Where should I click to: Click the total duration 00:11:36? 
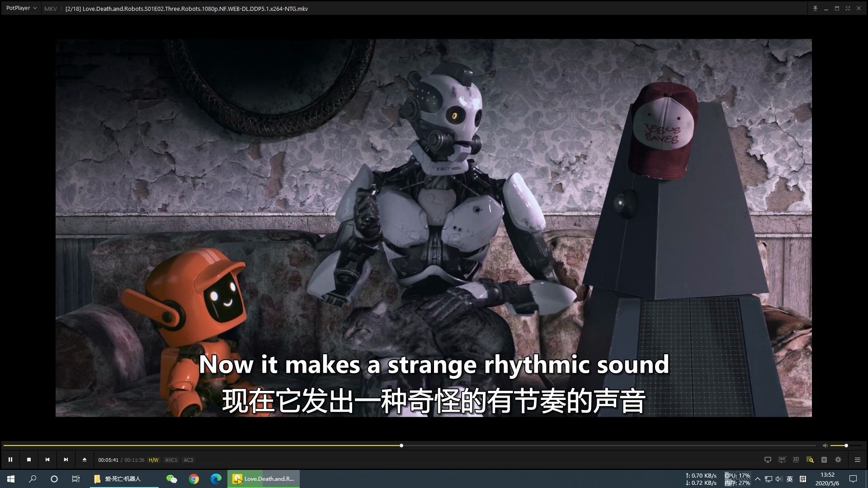click(x=134, y=460)
